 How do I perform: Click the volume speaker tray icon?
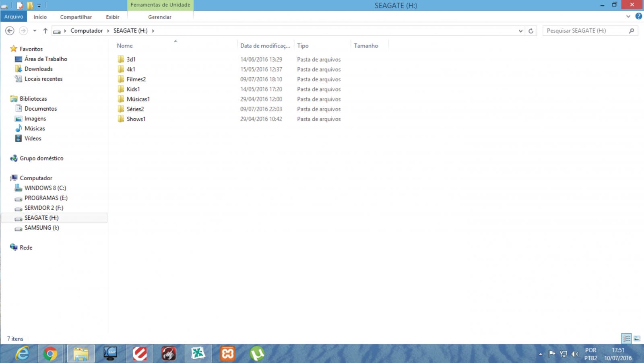tap(575, 354)
